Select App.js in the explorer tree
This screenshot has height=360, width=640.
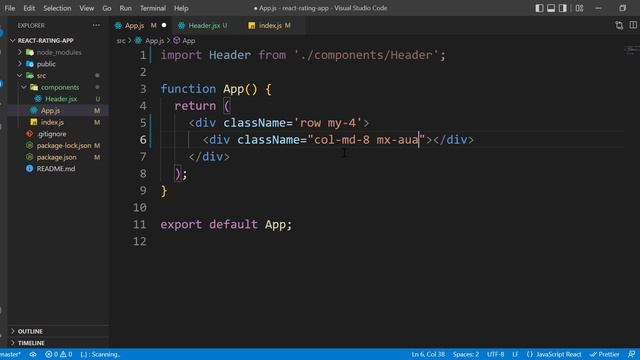coord(50,110)
